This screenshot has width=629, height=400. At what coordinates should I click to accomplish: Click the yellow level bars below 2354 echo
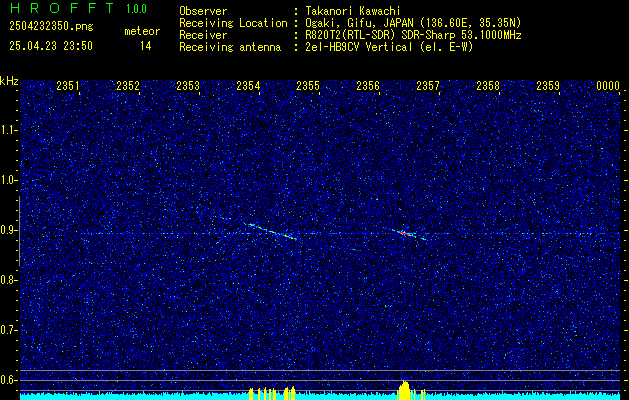[272, 393]
